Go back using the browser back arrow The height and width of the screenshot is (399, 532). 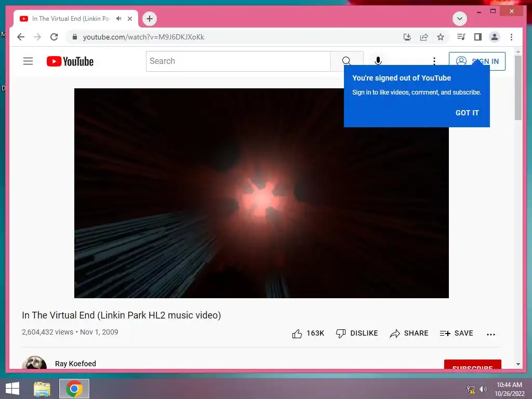tap(21, 37)
